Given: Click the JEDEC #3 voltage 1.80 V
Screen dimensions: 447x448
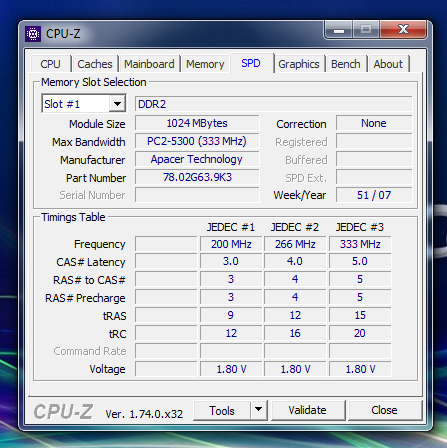Looking at the screenshot, I should click(360, 369).
